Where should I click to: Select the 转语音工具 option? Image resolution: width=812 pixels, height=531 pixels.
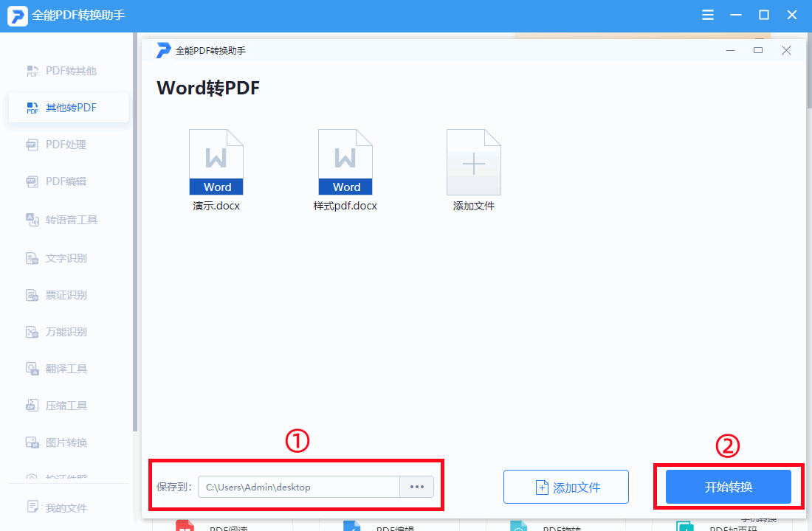click(x=66, y=220)
